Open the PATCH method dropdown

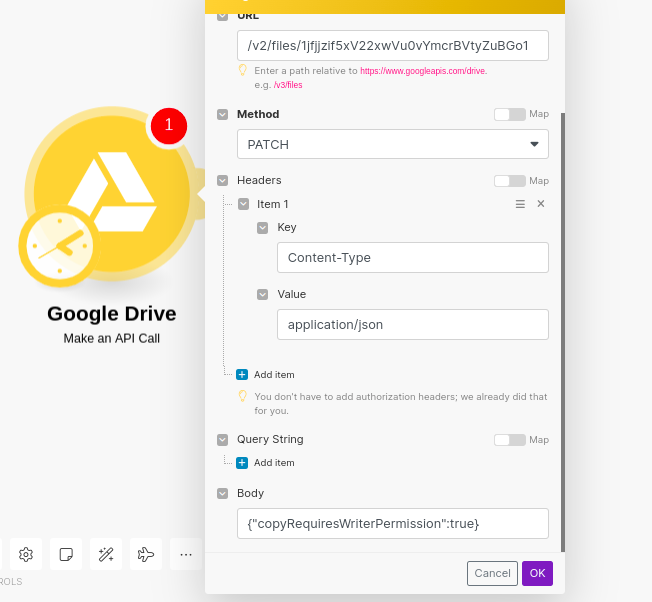[x=393, y=144]
